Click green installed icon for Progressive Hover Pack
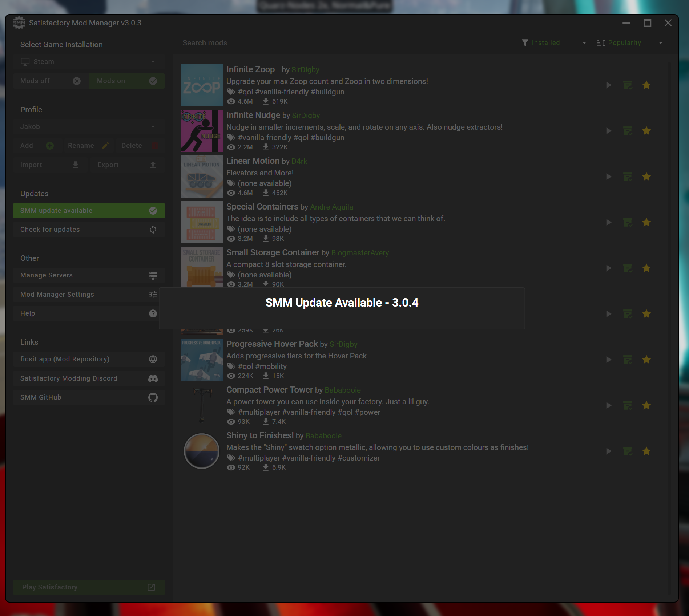The width and height of the screenshot is (689, 616). (x=628, y=360)
